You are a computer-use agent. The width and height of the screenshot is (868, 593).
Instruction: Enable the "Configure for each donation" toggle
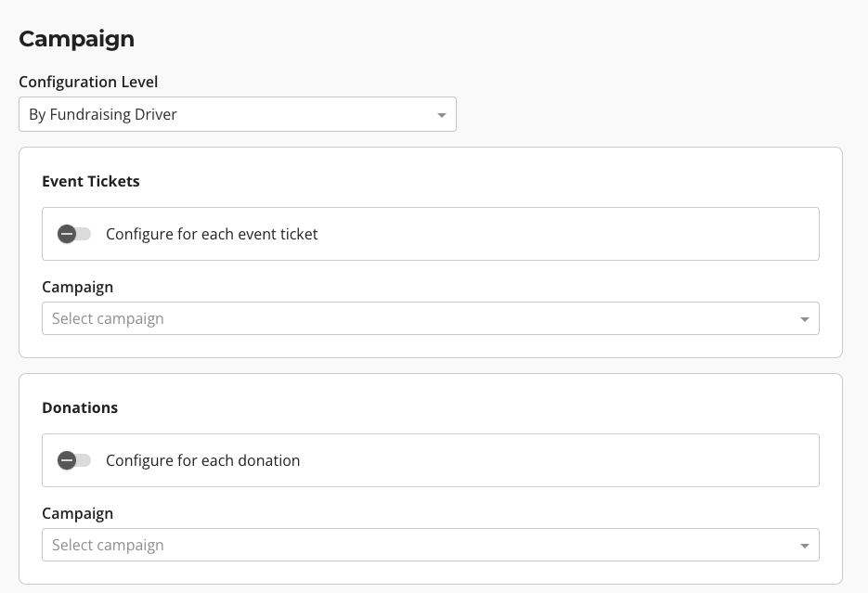point(74,460)
